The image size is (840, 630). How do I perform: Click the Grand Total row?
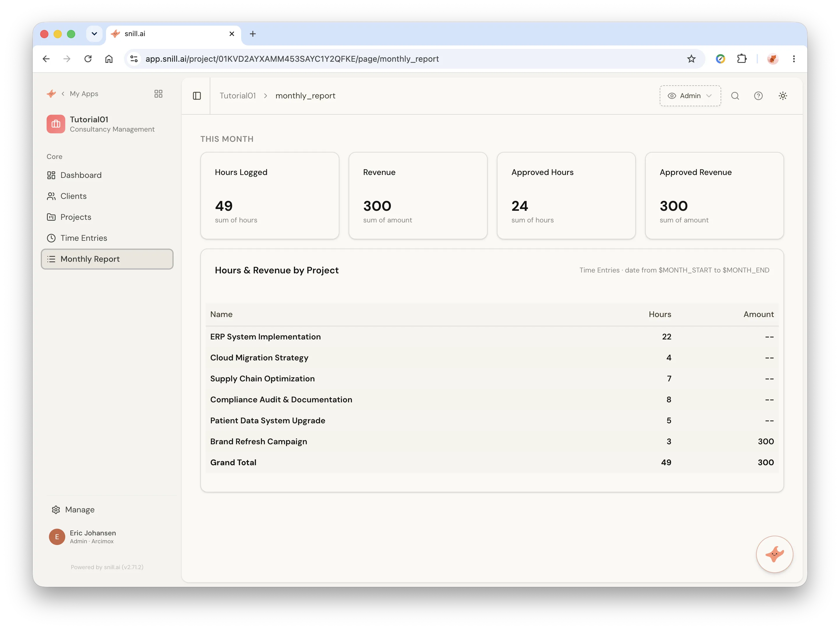tap(492, 462)
